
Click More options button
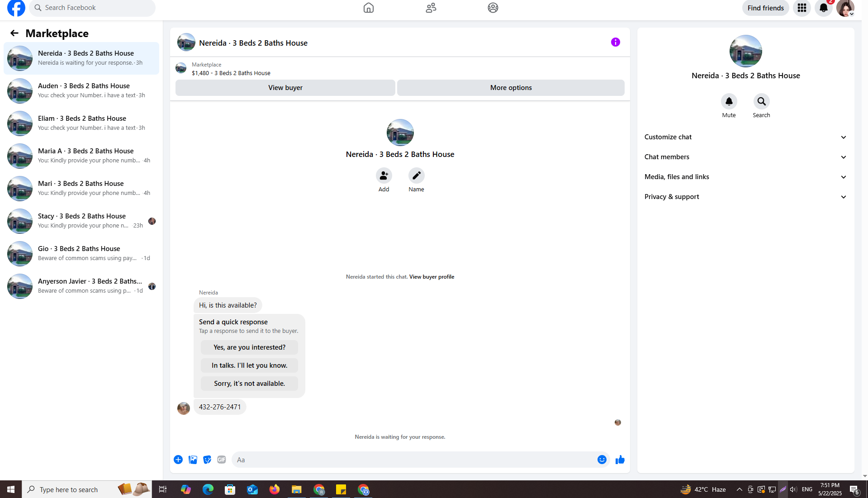point(511,88)
